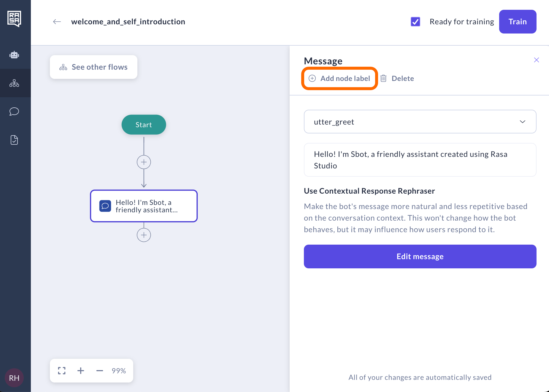Viewport: 549px width, 392px height.
Task: Add a step below the Start node
Action: coord(144,162)
